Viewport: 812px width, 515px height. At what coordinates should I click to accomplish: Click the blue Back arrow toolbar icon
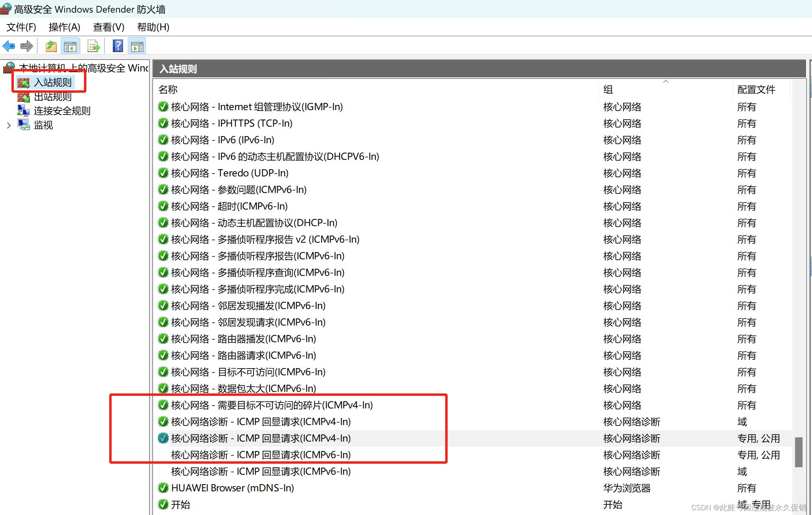(9, 47)
